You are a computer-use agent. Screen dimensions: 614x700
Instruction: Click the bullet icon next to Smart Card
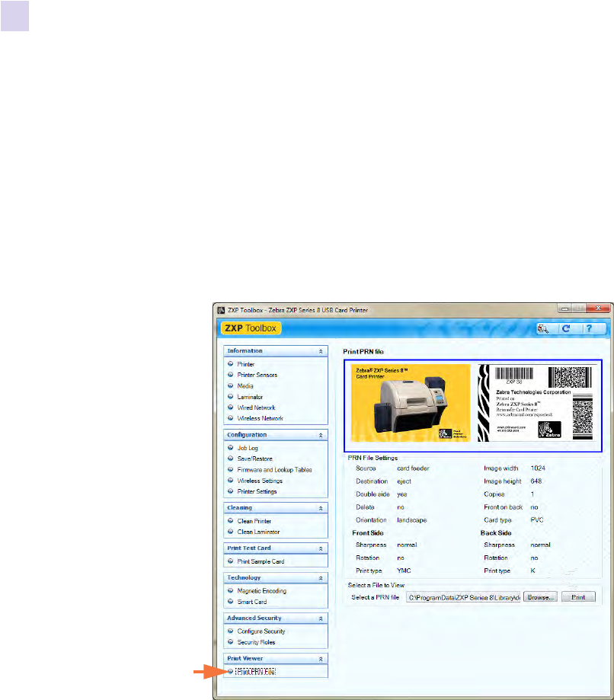[x=230, y=601]
